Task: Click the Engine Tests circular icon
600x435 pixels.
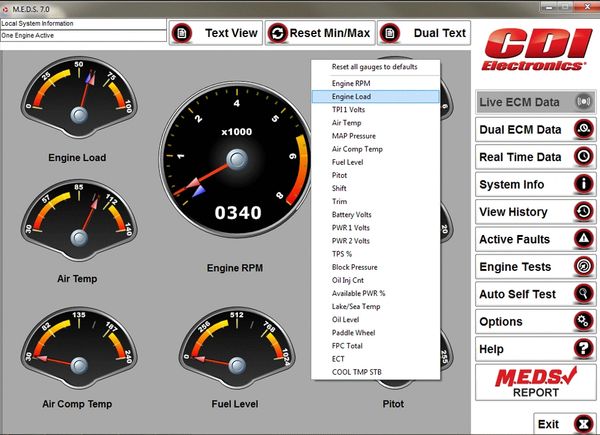Action: click(584, 266)
